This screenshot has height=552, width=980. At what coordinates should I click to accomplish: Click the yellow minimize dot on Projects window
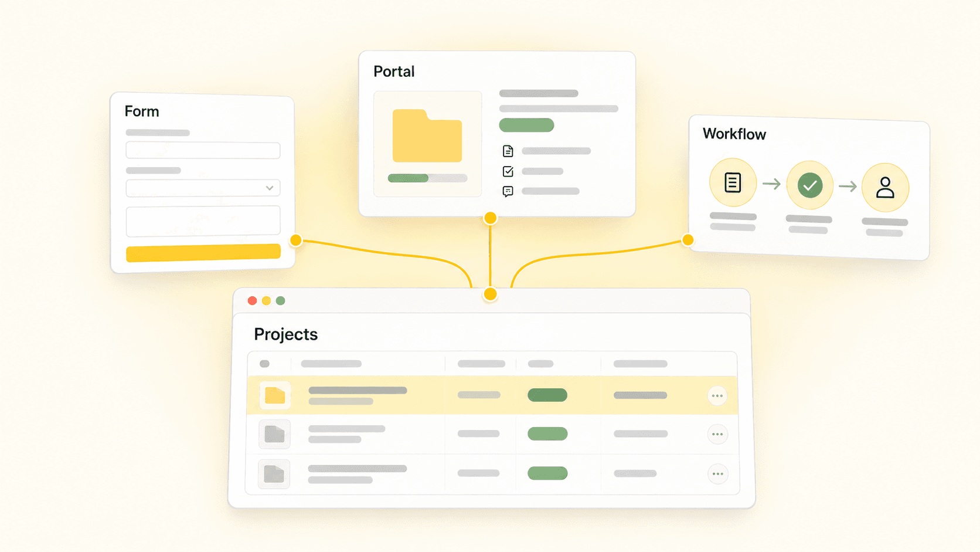266,301
